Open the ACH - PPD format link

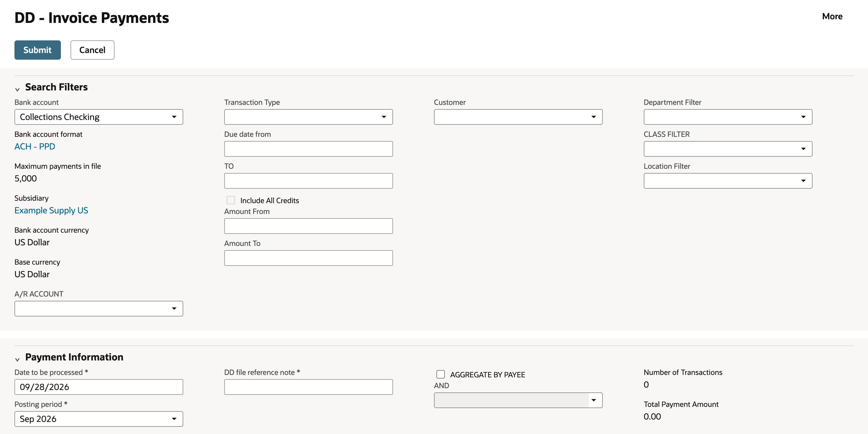[x=35, y=146]
